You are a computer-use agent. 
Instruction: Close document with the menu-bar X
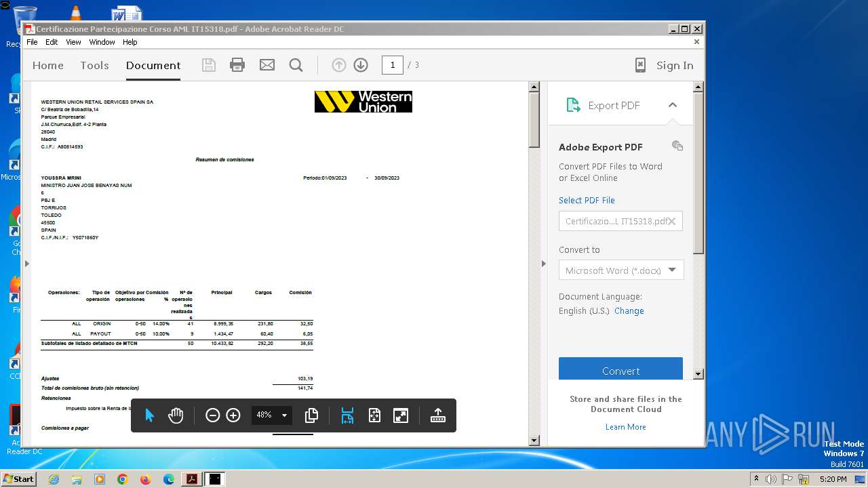pos(696,42)
